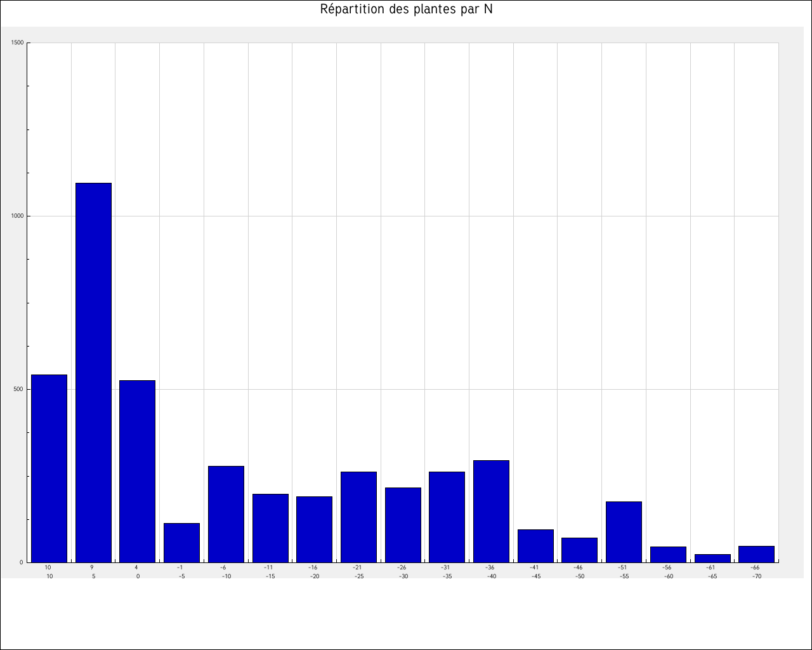Click the 1000 label on the y-axis

pyautogui.click(x=17, y=216)
